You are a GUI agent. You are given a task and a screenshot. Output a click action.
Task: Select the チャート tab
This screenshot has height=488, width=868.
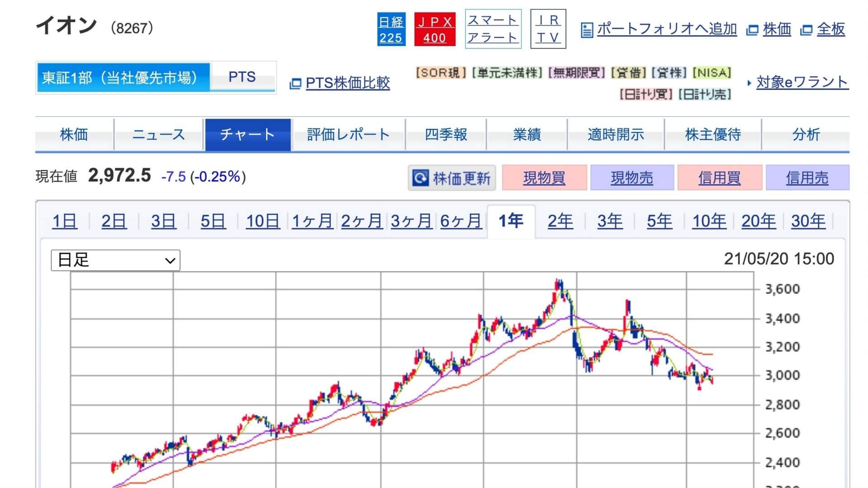tap(248, 134)
